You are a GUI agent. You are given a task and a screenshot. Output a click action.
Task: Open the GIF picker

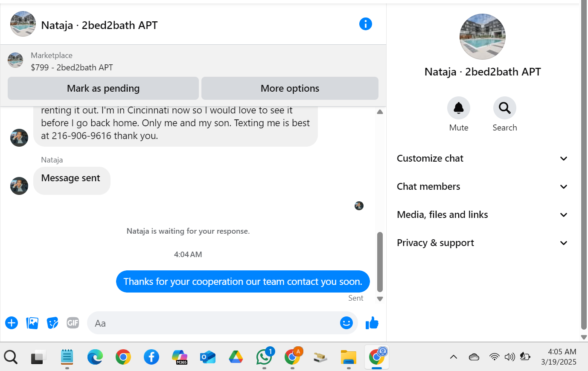pos(73,323)
